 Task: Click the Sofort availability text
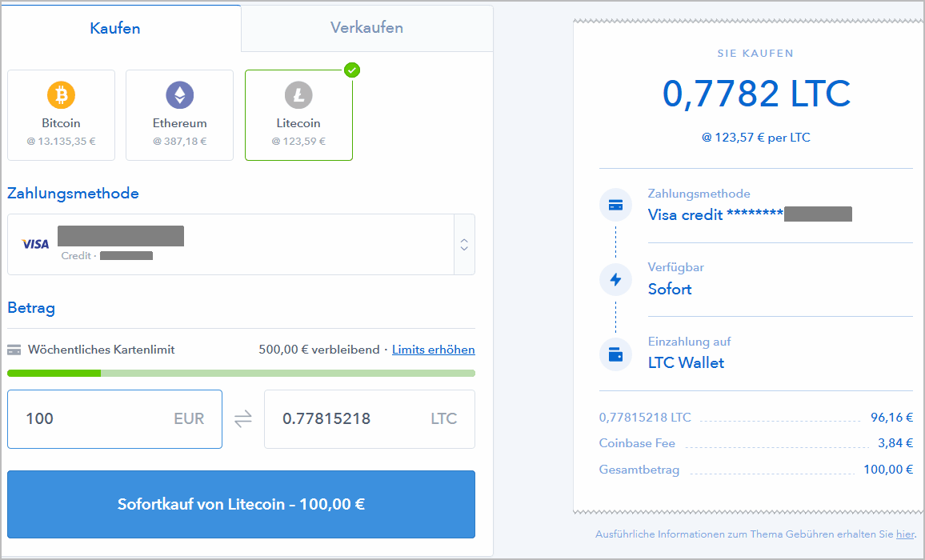coord(670,289)
